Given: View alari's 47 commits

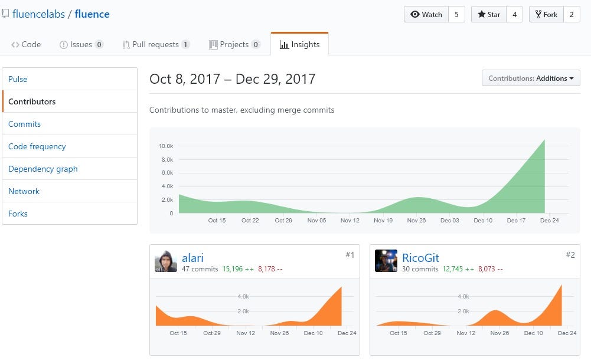Looking at the screenshot, I should click(200, 269).
